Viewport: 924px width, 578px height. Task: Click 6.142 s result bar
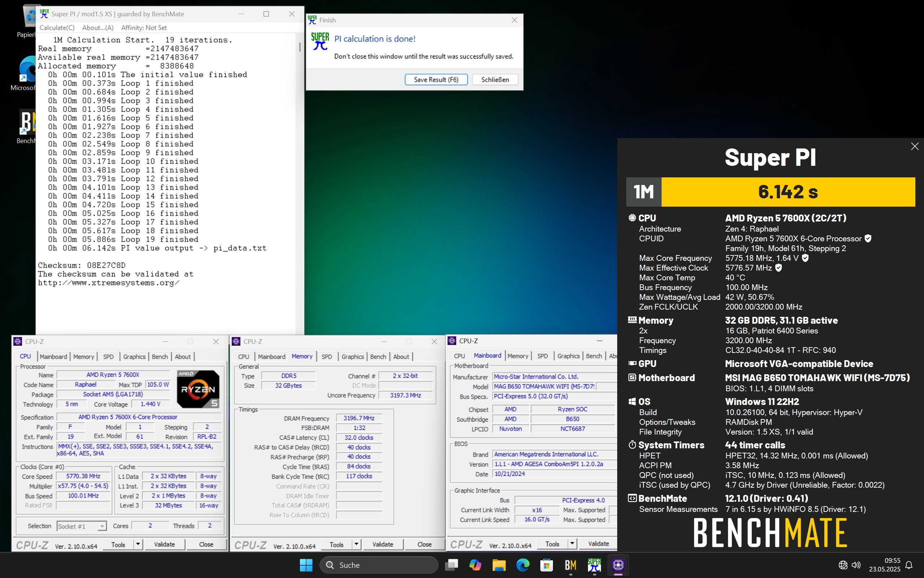point(788,191)
